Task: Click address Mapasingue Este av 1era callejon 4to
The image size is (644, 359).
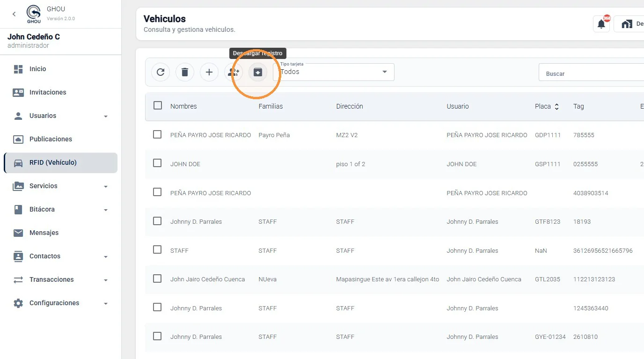Action: [x=388, y=279]
